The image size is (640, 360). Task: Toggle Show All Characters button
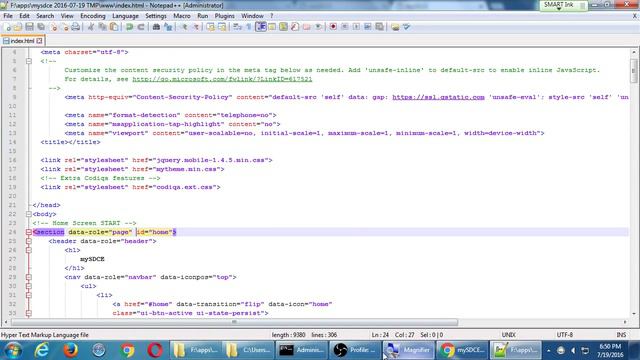click(249, 27)
